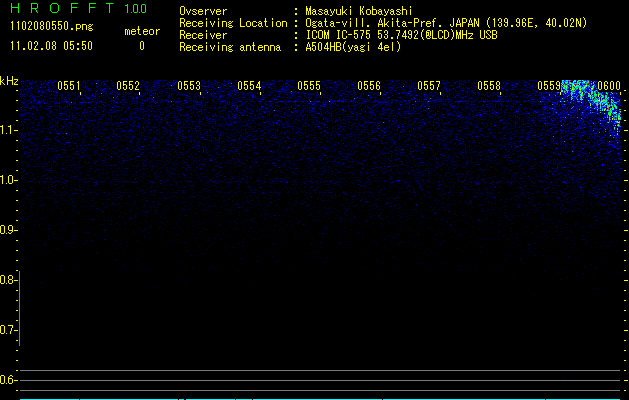Click the date stamp 11.02.08 05:50

[x=51, y=46]
